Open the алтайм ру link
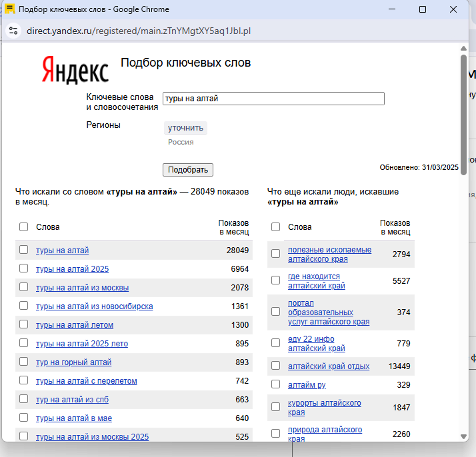Viewport: 476px width, 457px height. pos(307,385)
